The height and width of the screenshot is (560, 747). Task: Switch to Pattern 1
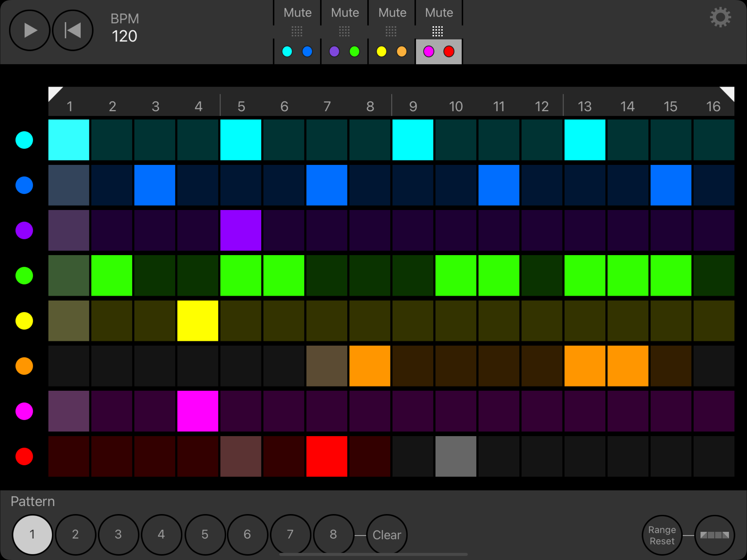coord(33,535)
